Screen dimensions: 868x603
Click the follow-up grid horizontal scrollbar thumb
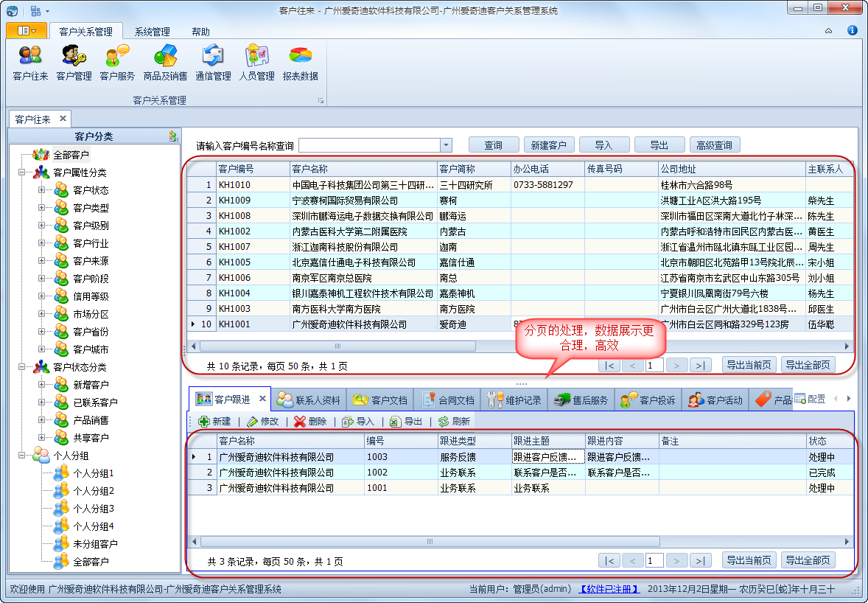(430, 542)
